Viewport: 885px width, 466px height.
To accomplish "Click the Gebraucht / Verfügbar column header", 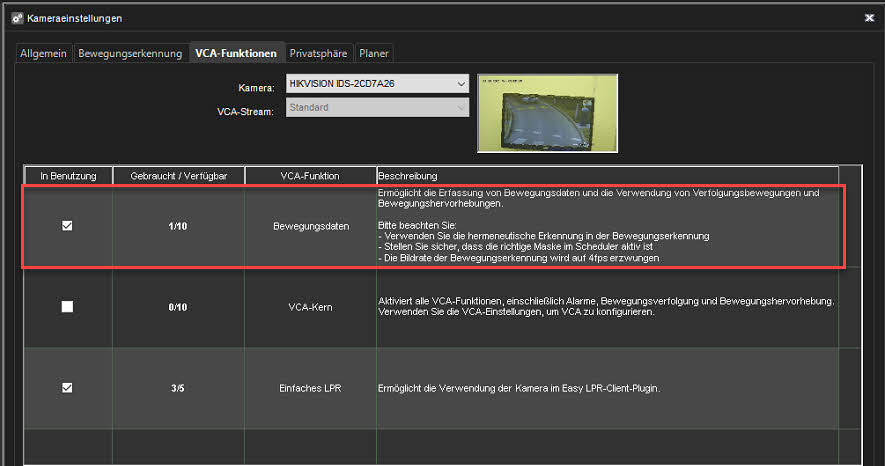I will click(178, 176).
